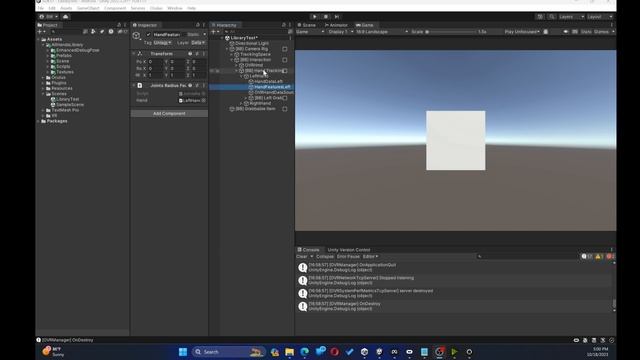Open the GameObject menu

[x=88, y=8]
